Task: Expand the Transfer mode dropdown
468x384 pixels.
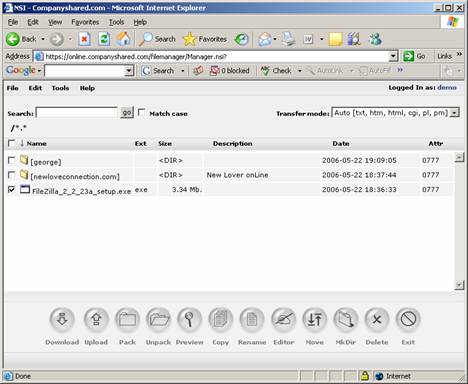Action: click(x=454, y=113)
